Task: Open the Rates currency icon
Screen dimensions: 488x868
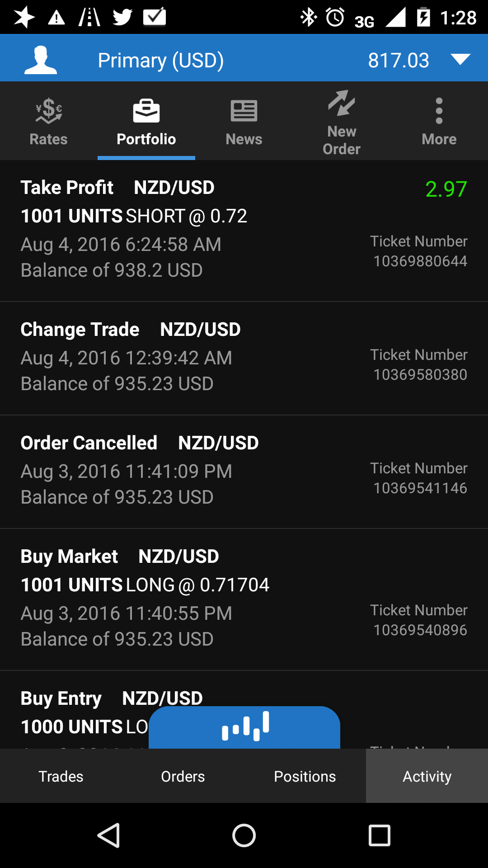Action: coord(48,111)
